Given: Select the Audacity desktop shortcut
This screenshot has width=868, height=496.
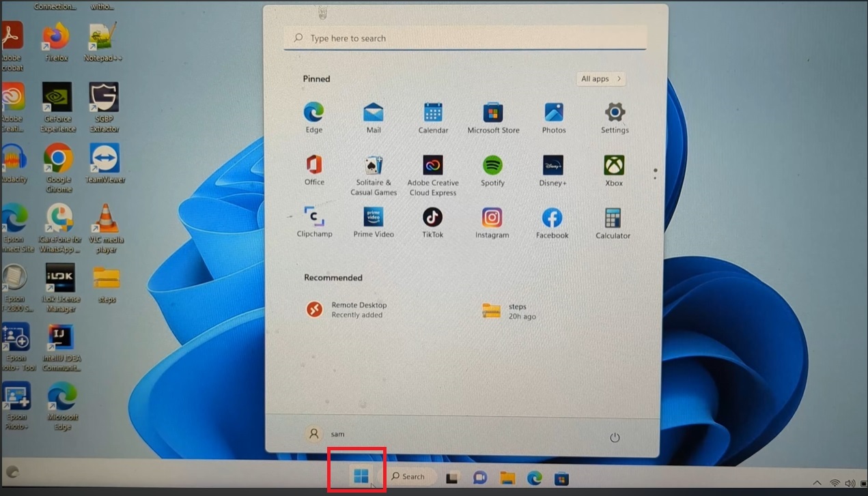Looking at the screenshot, I should tap(14, 163).
